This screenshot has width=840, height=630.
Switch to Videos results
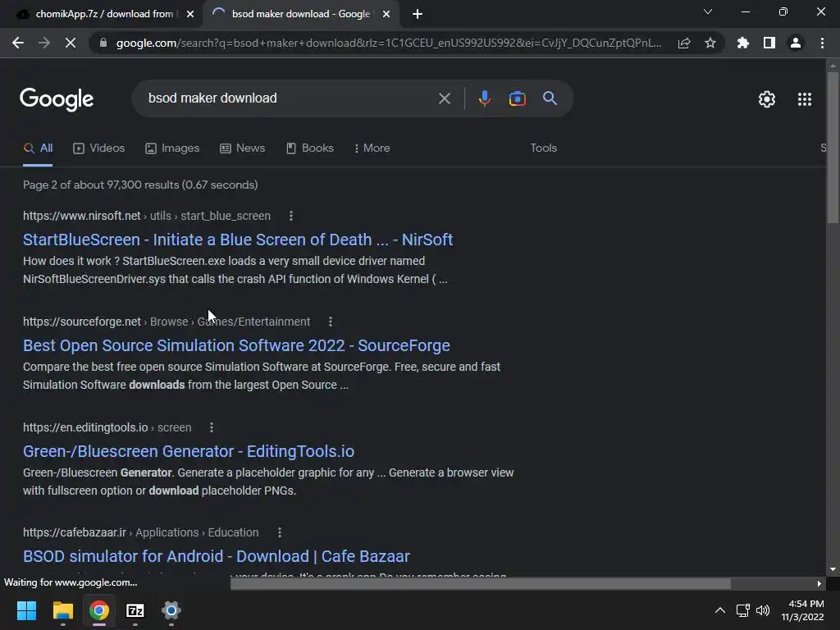tap(98, 148)
